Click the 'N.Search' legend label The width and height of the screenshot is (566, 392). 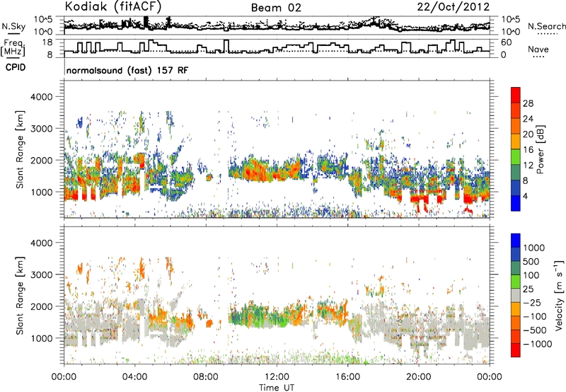tap(546, 26)
